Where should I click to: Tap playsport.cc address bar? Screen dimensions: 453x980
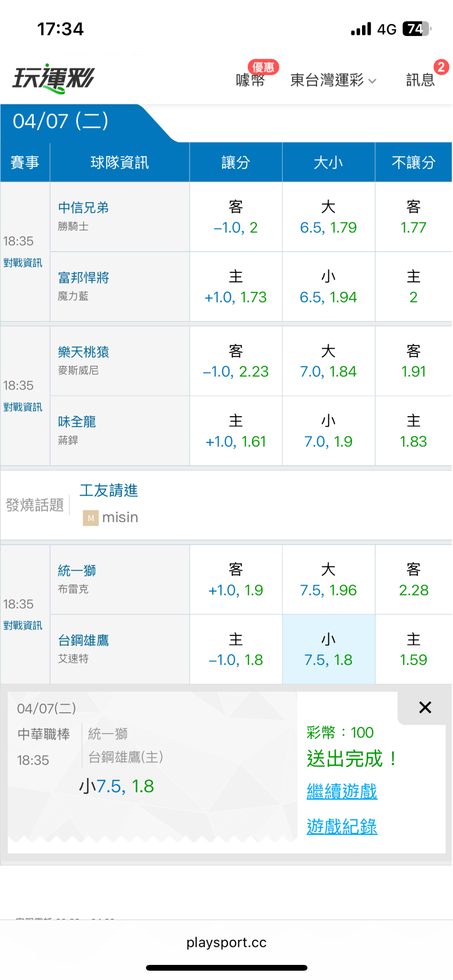click(x=226, y=942)
